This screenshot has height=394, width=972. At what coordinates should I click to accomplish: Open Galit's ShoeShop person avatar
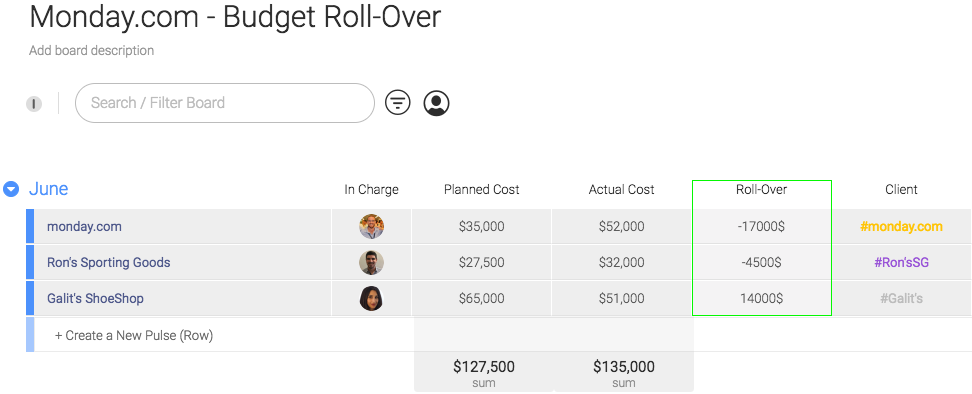coord(371,299)
